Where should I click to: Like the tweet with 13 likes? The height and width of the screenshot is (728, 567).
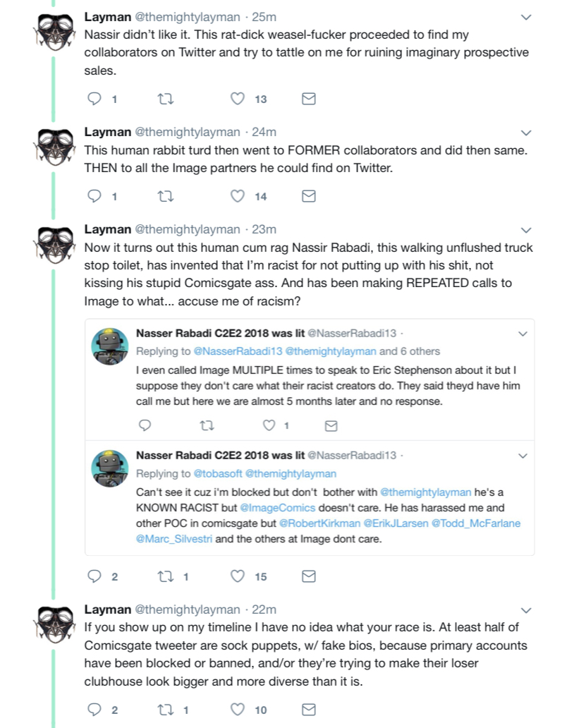point(238,99)
